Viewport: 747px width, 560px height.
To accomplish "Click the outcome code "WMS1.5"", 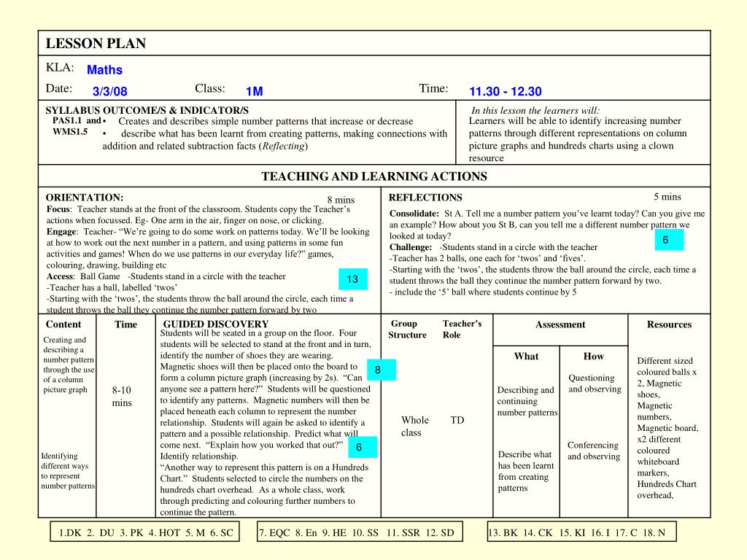I will (70, 131).
